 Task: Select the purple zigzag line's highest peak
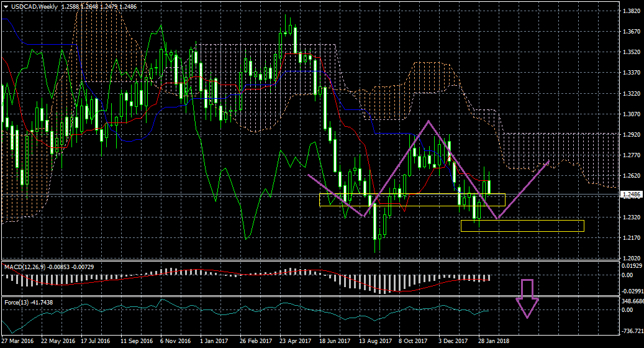[x=428, y=121]
